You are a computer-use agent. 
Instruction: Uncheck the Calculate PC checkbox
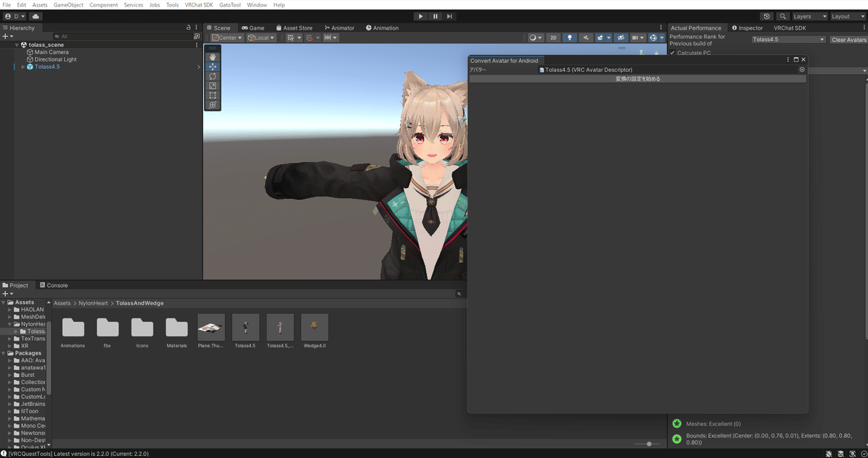(673, 53)
